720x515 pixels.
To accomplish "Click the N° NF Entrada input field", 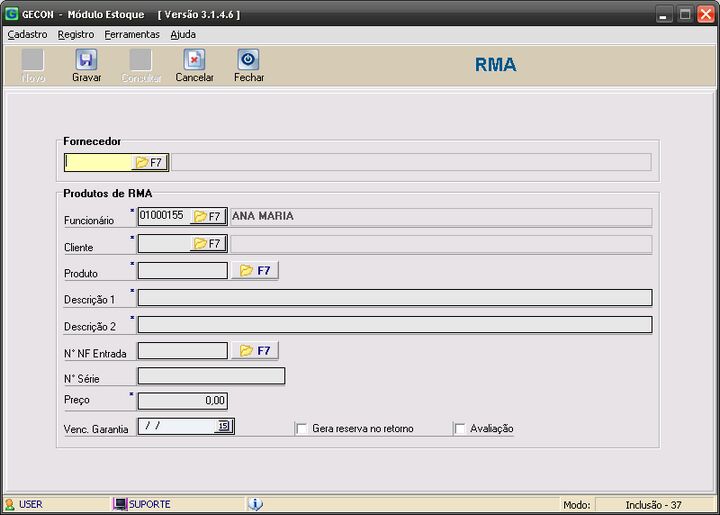I will (x=183, y=351).
